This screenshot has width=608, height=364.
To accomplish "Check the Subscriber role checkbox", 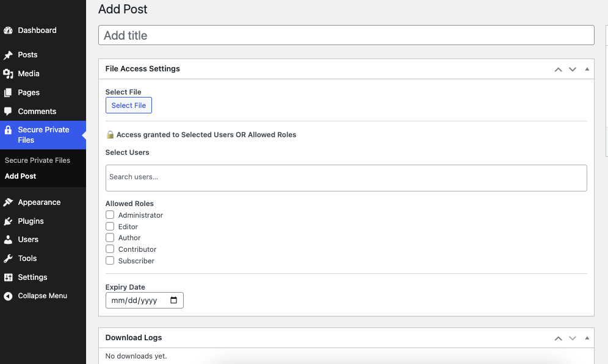I will (110, 260).
